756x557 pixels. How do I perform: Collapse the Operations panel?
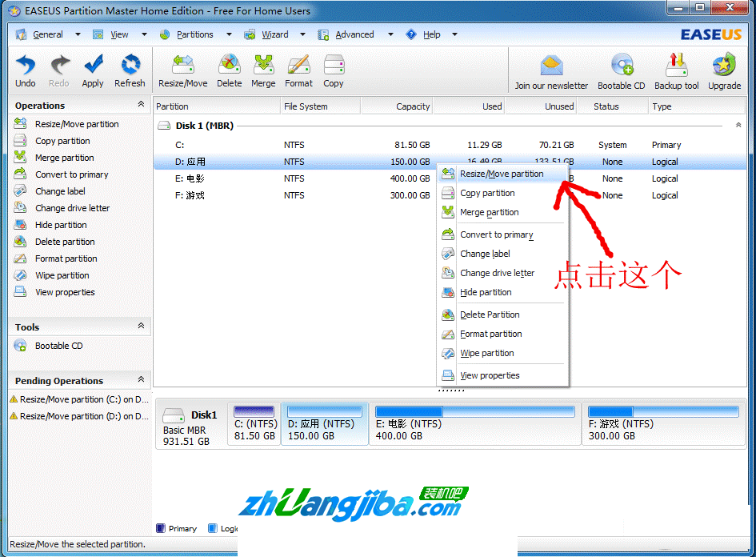tap(142, 105)
